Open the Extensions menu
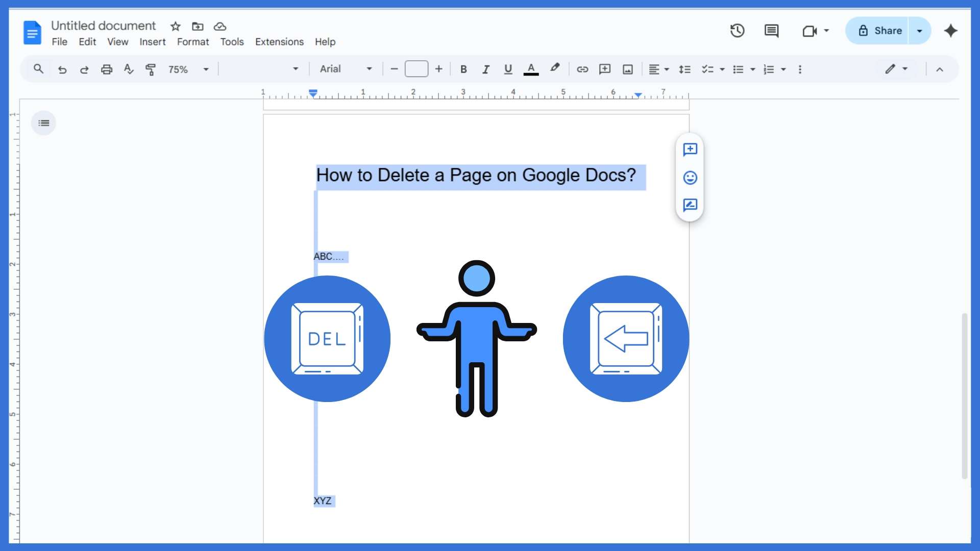The image size is (980, 551). [x=279, y=42]
